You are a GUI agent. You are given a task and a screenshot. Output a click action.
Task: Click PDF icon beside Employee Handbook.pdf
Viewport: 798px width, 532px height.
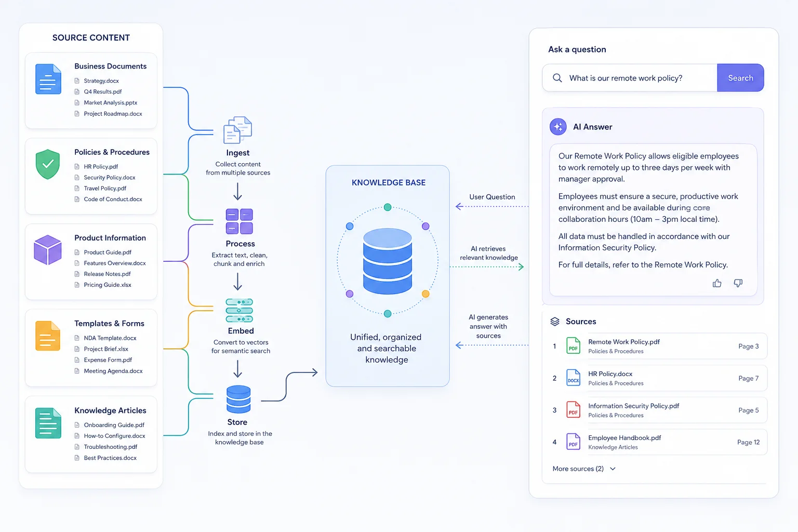pyautogui.click(x=573, y=442)
